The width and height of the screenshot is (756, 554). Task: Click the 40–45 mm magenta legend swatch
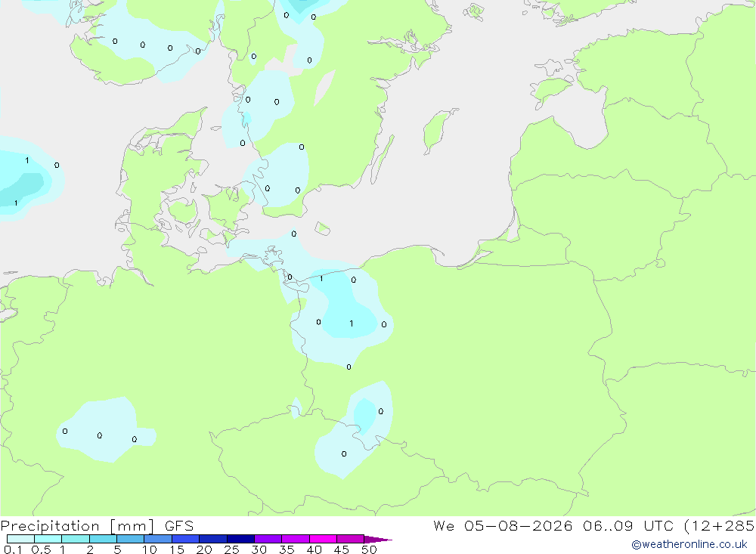(x=323, y=539)
